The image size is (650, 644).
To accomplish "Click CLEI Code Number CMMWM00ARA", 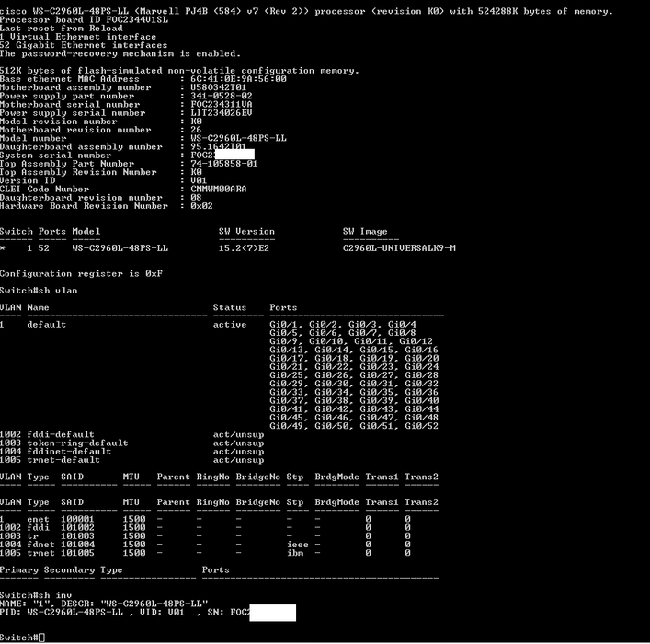I will pyautogui.click(x=218, y=189).
